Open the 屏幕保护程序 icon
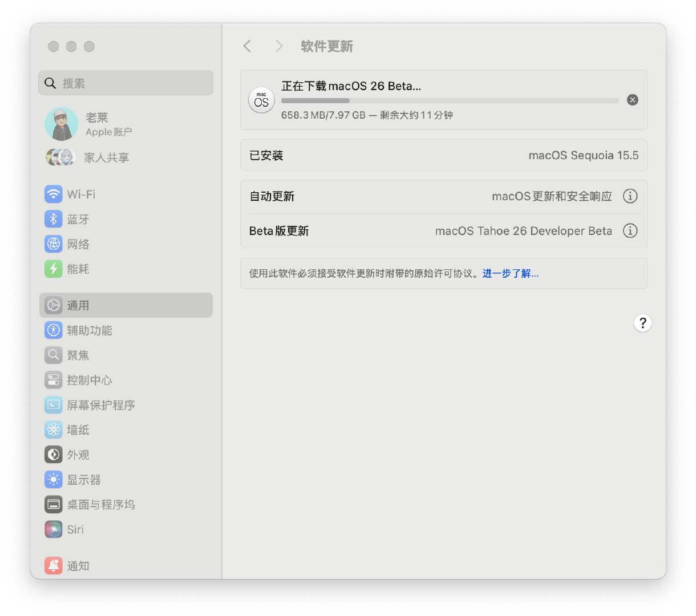The width and height of the screenshot is (696, 616). [x=54, y=405]
